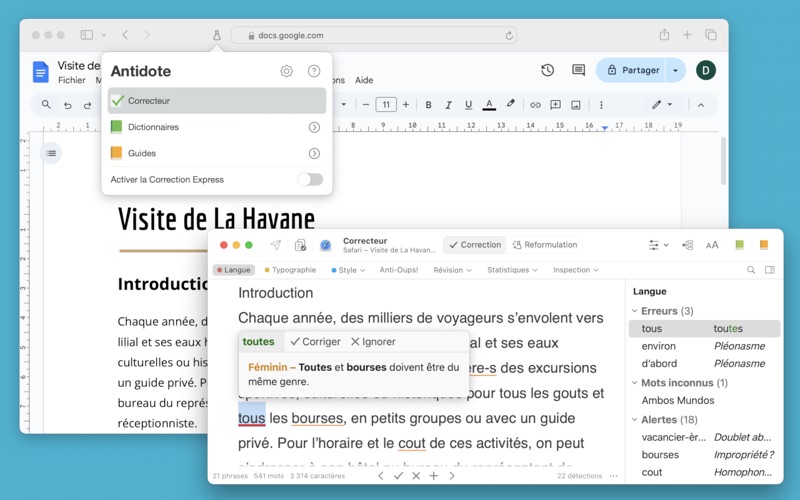Click the docs.google.com address bar
800x500 pixels.
point(374,35)
